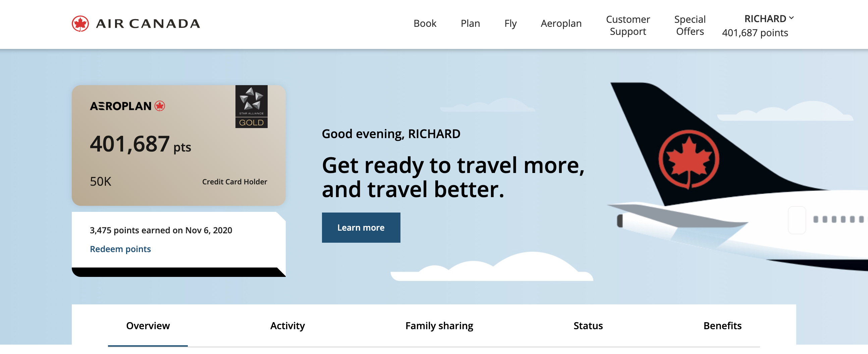This screenshot has width=868, height=354.
Task: Click the Star Alliance Gold badge
Action: pyautogui.click(x=251, y=107)
